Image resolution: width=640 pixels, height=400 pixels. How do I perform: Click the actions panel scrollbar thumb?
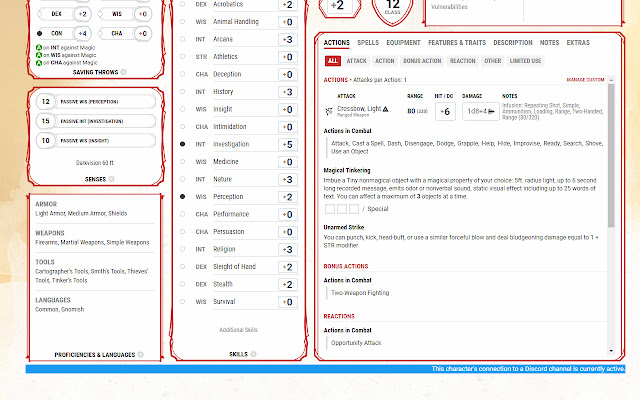click(611, 156)
